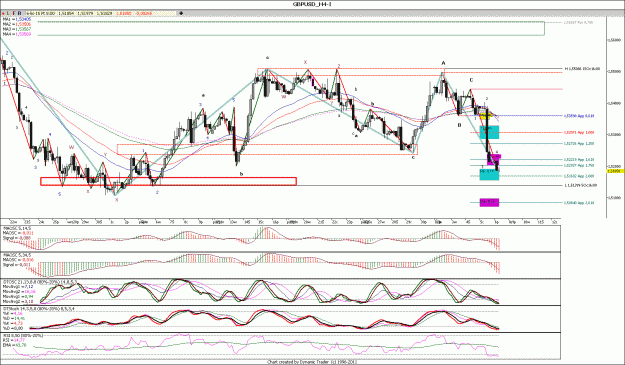Click the App 2,000 projection label

click(x=579, y=176)
